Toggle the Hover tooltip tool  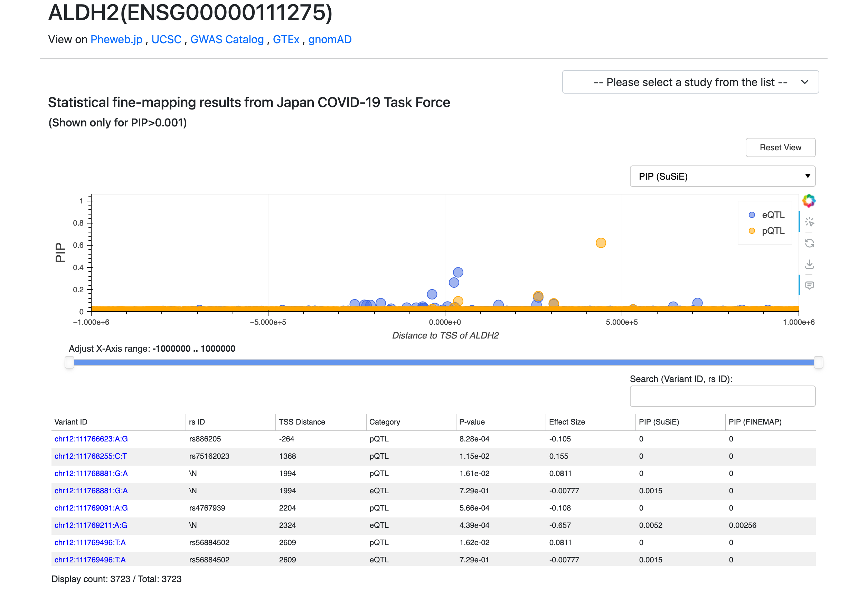click(x=809, y=285)
